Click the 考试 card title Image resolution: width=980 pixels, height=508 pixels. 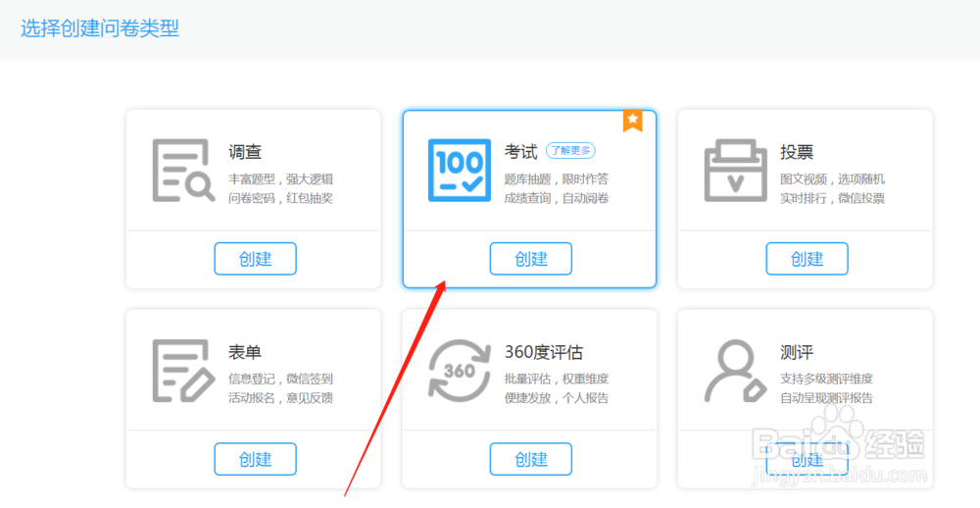point(521,152)
